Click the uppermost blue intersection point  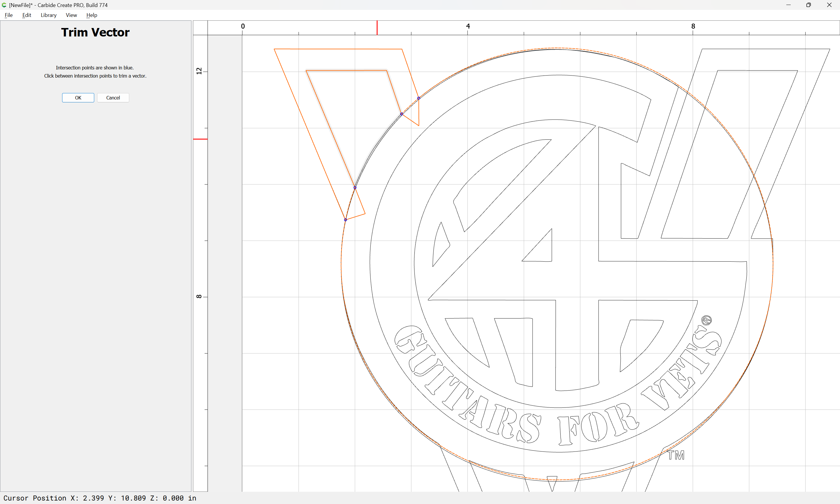click(x=419, y=98)
